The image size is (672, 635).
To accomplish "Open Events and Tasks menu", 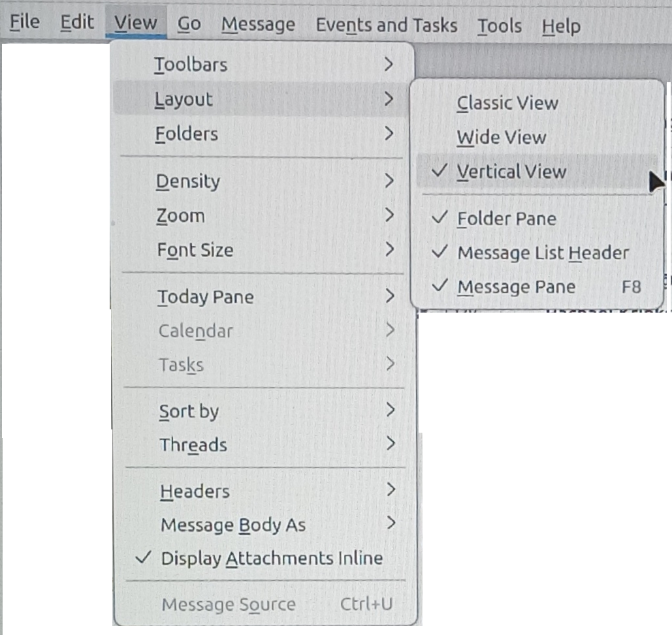I will [387, 25].
